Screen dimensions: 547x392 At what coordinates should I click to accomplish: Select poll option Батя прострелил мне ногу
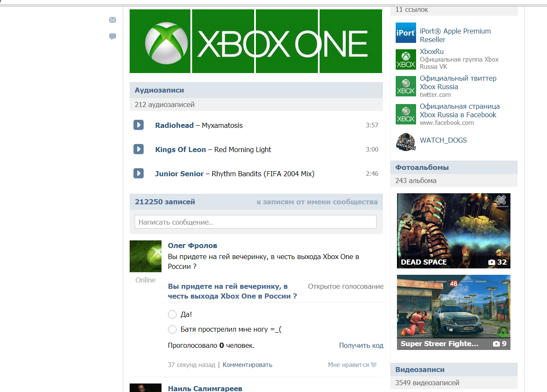point(172,329)
